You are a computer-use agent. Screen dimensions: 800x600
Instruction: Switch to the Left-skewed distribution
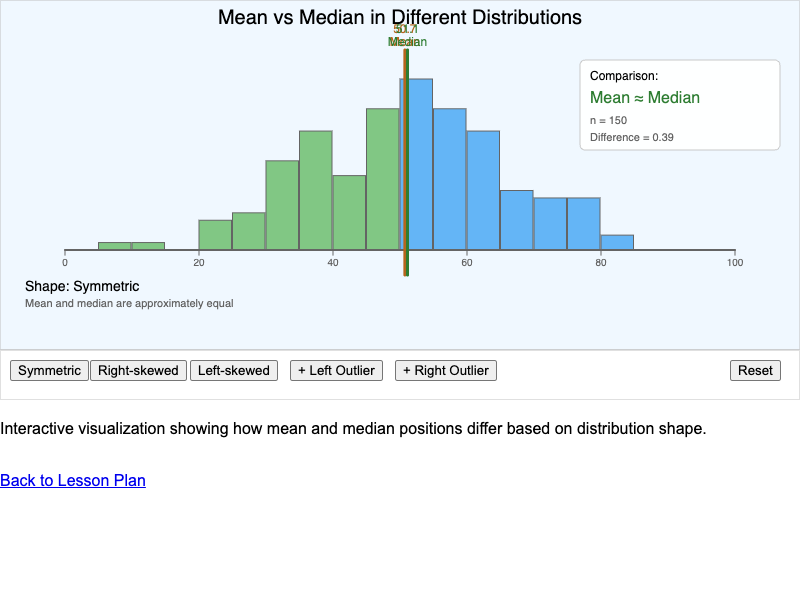click(233, 370)
